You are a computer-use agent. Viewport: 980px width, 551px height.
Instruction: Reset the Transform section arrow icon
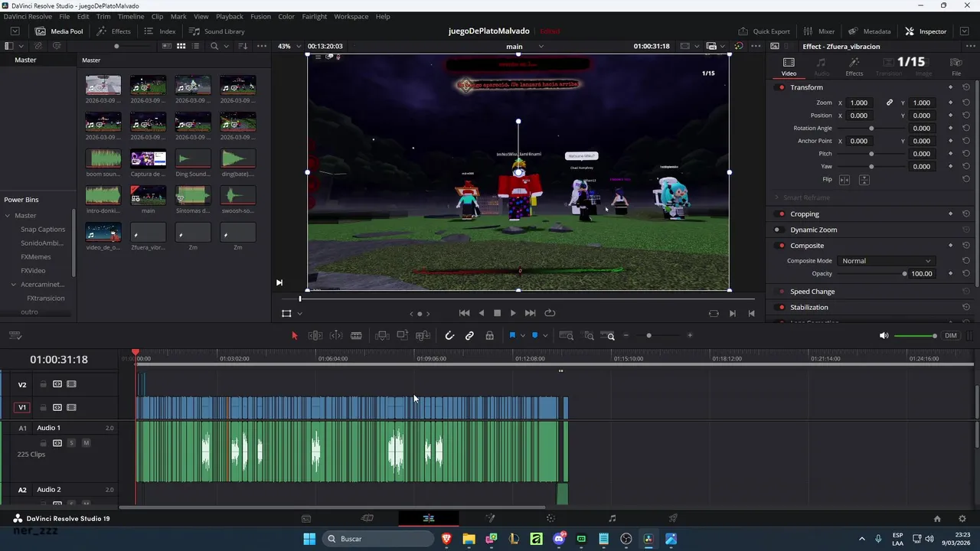966,87
